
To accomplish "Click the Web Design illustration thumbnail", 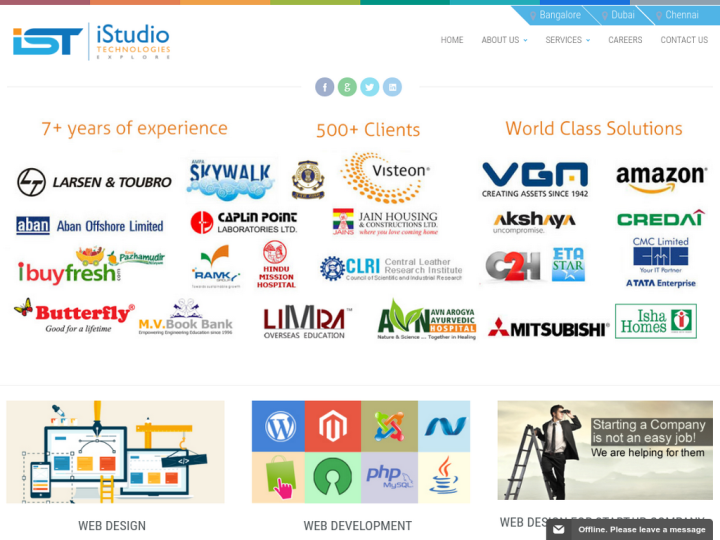I will point(115,451).
